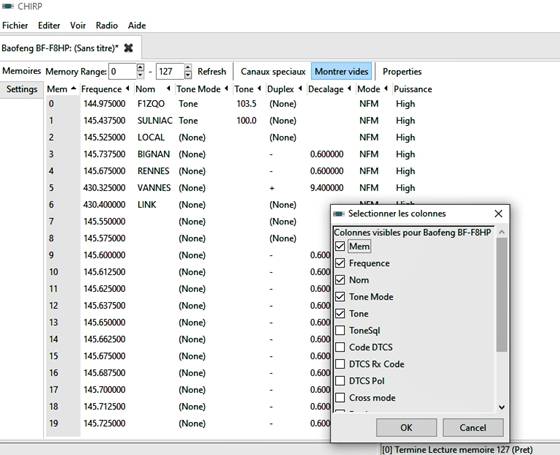This screenshot has height=455, width=560.
Task: Select the tone value 103.5
Action: tap(246, 104)
